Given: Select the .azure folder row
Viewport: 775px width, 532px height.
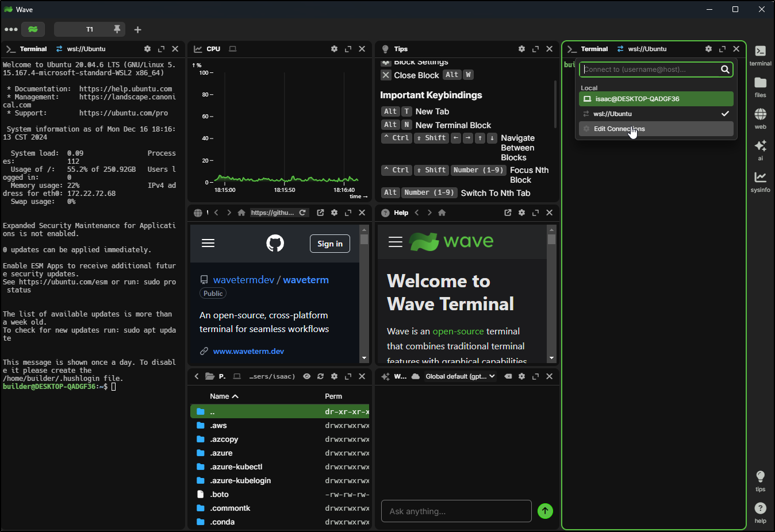Looking at the screenshot, I should coord(279,453).
